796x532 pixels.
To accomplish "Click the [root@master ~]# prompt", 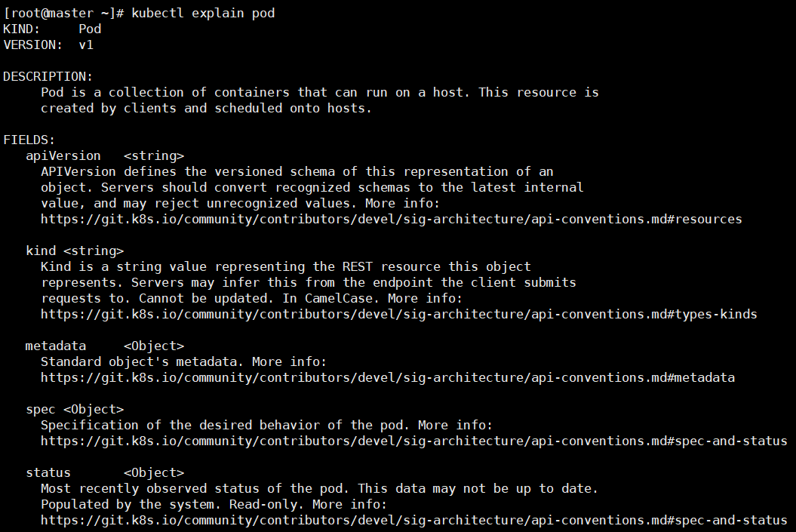I will 63,13.
